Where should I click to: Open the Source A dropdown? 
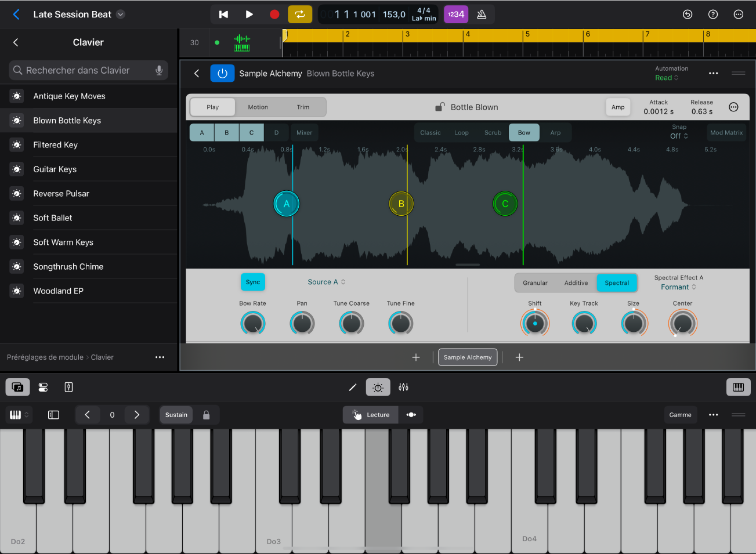pos(327,282)
